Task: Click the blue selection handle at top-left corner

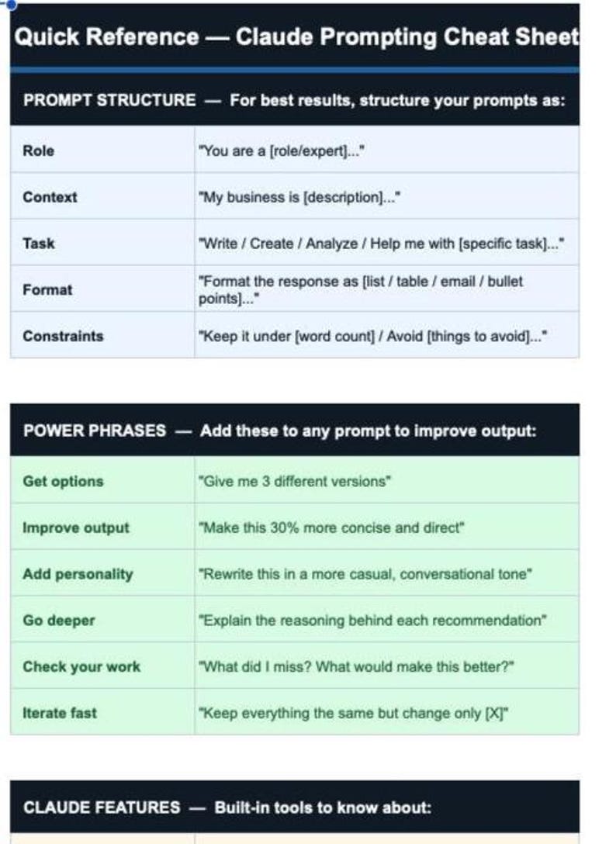Action: click(x=9, y=5)
